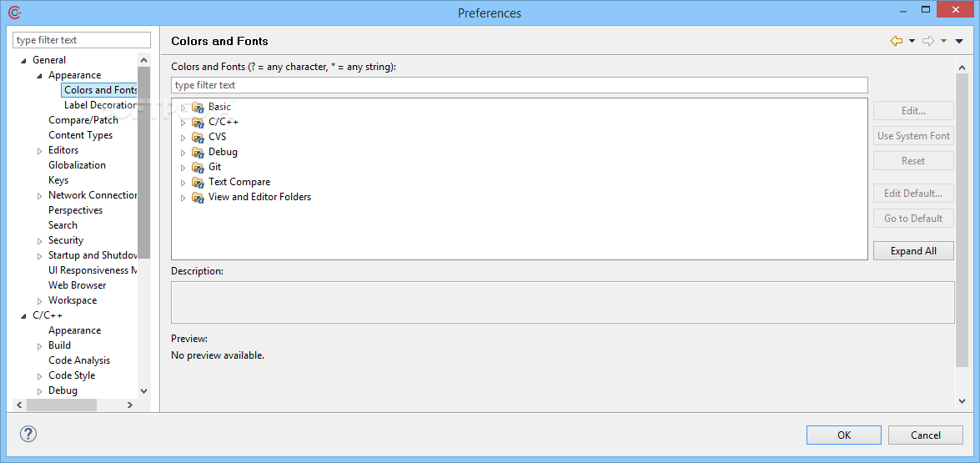The height and width of the screenshot is (463, 980).
Task: Collapse the C/C++ preferences node
Action: [24, 315]
